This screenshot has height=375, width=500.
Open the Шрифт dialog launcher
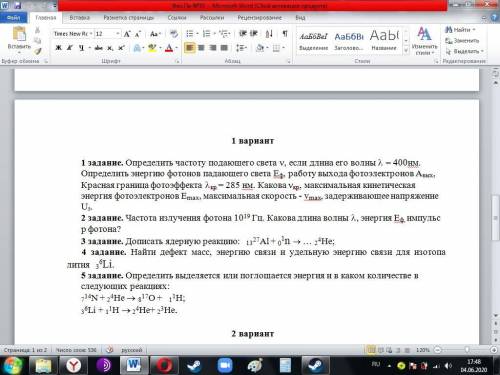pos(177,61)
